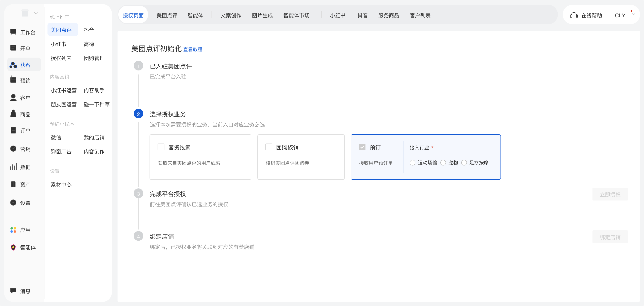Open the 客户列表 tab
This screenshot has width=644, height=306.
pos(420,15)
